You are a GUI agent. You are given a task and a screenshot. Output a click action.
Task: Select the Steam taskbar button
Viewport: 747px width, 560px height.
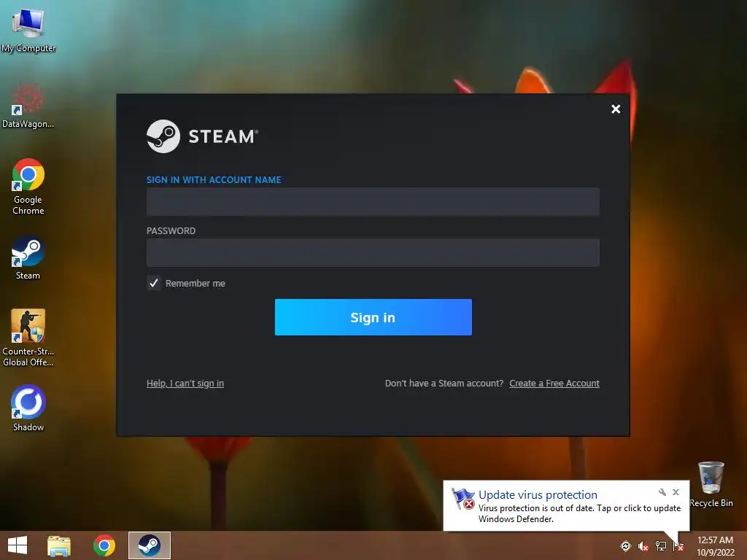coord(149,545)
